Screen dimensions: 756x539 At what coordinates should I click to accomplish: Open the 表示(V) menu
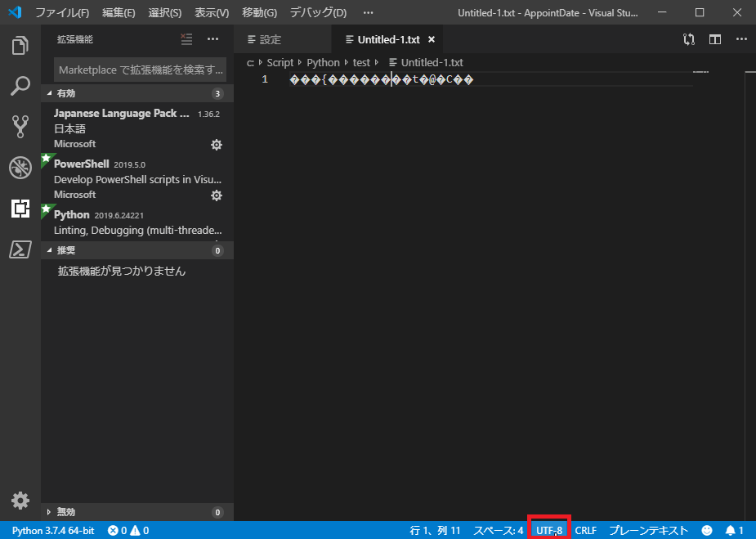point(212,12)
